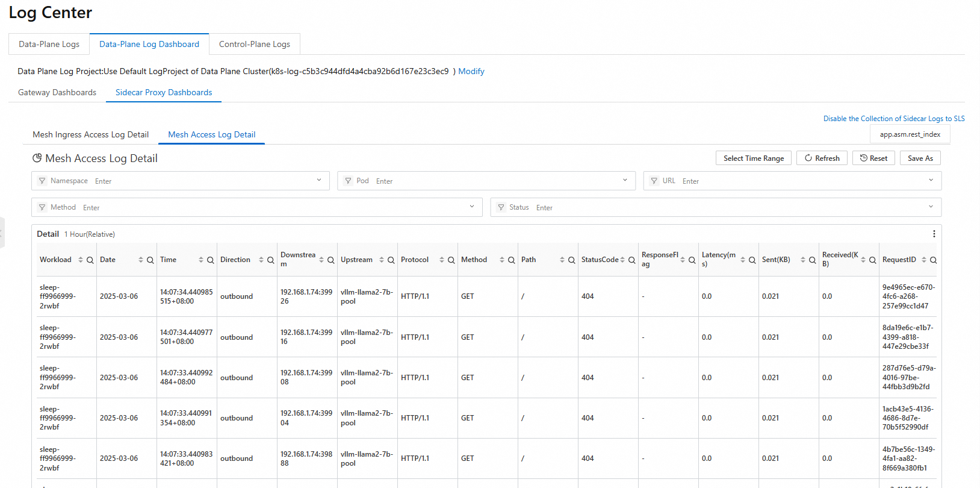
Task: Expand the URL filter dropdown
Action: click(931, 180)
